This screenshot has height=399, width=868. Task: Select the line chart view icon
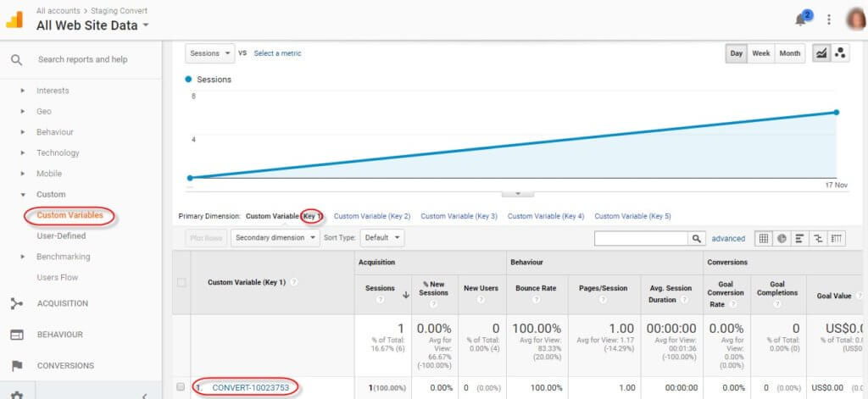click(x=821, y=53)
